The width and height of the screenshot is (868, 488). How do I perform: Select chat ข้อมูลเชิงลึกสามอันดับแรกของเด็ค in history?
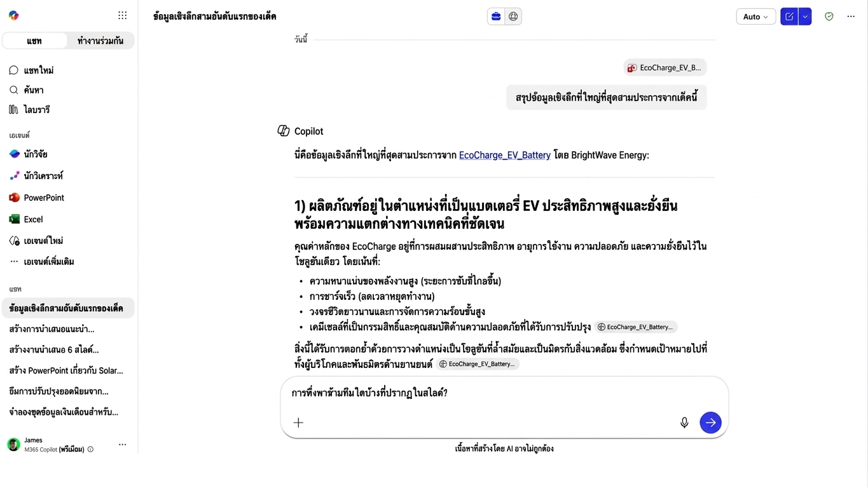(68, 308)
